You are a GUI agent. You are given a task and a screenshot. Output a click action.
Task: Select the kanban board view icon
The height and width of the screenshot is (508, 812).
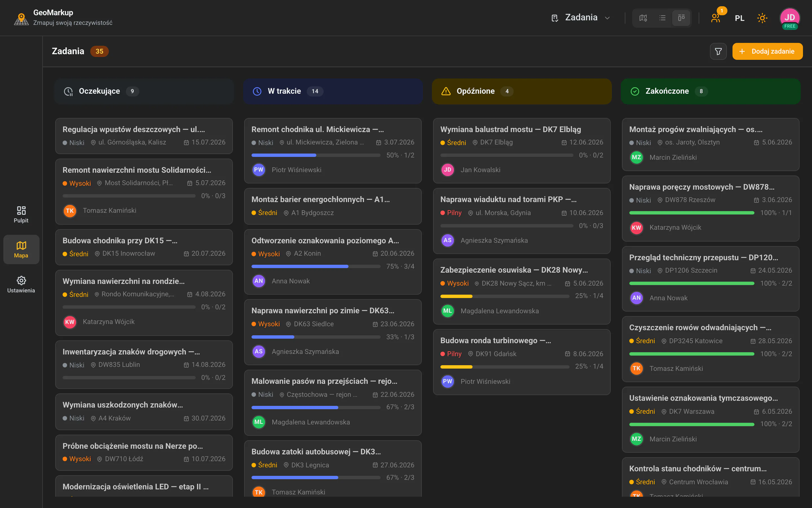(681, 18)
